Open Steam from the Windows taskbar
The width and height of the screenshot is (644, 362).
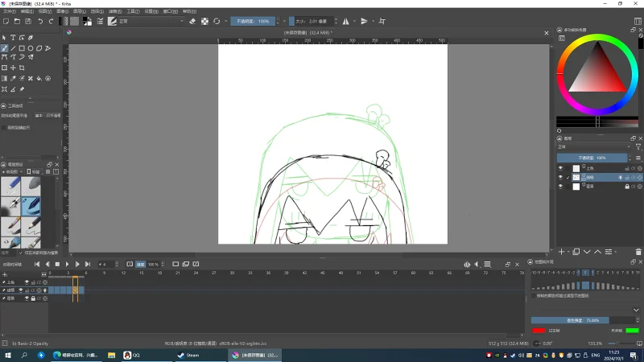[188, 355]
